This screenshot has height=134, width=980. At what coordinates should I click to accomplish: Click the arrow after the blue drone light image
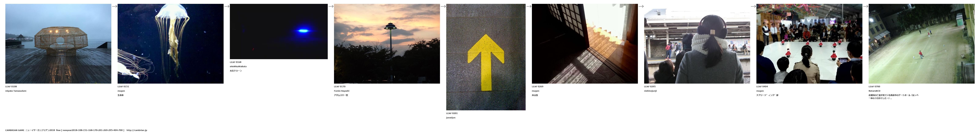(x=331, y=6)
